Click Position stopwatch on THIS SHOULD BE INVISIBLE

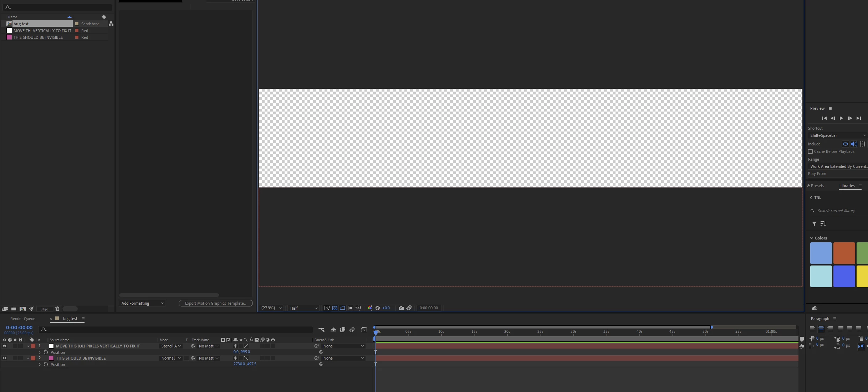(x=46, y=364)
